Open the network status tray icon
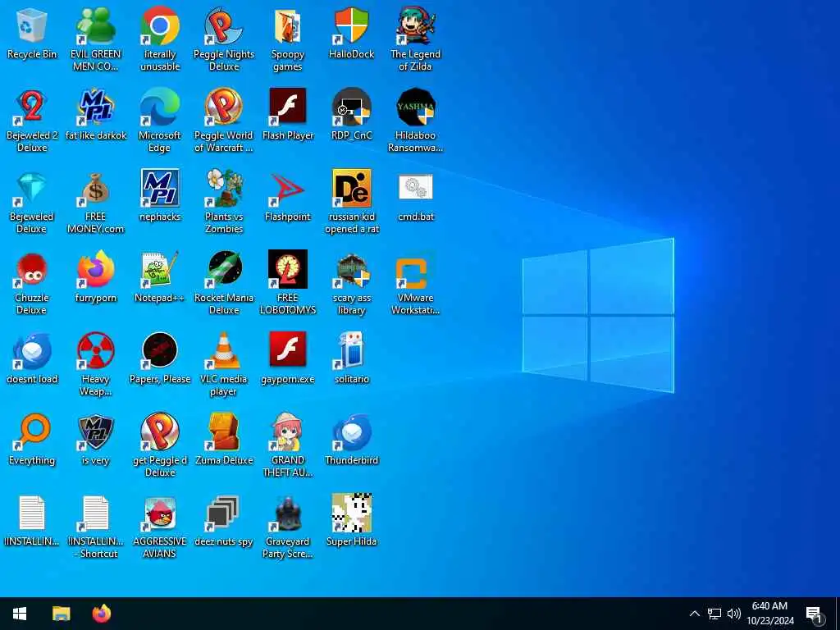The image size is (840, 630). 714,614
